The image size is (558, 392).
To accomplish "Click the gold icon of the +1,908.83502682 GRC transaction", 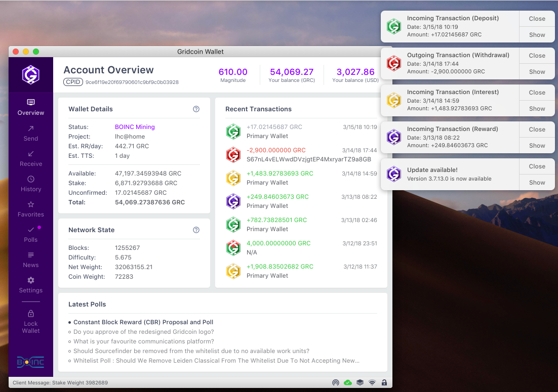I will click(x=233, y=271).
